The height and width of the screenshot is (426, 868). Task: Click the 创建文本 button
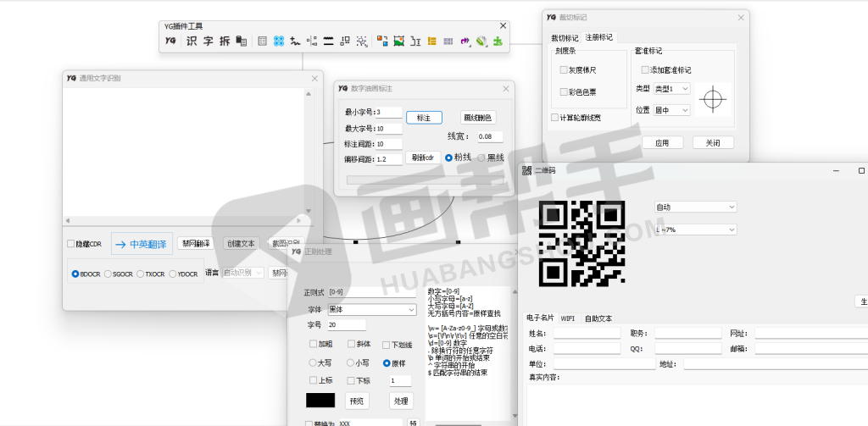coord(242,243)
